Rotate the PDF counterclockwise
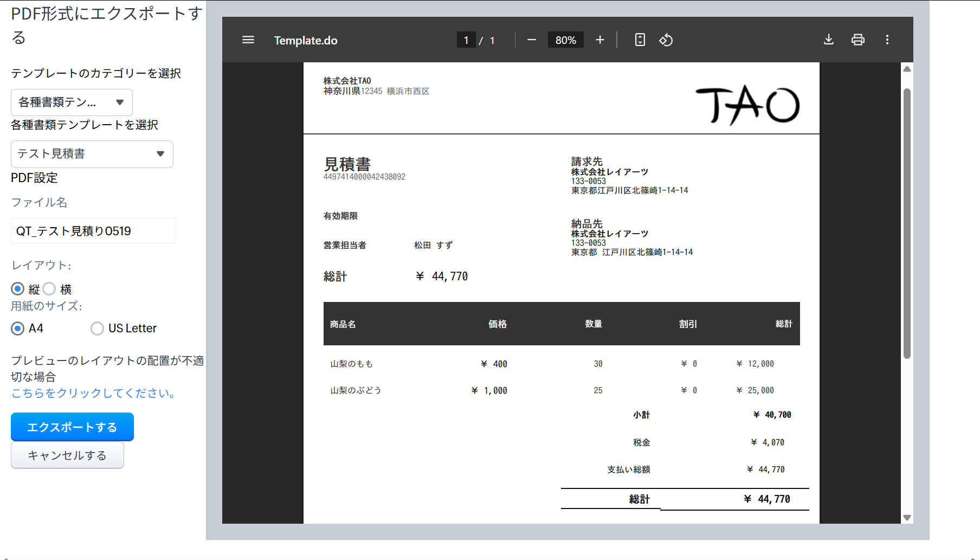The image size is (980, 560). click(666, 40)
